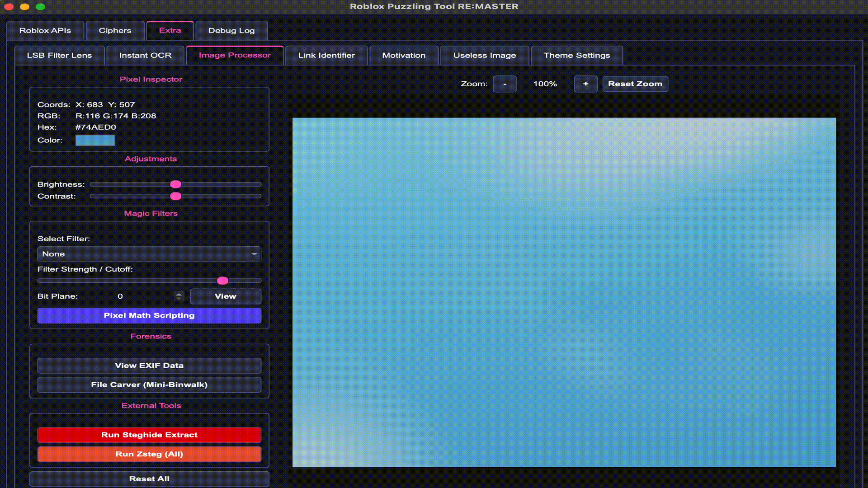The width and height of the screenshot is (868, 488).
Task: Click the Bit Plane View button
Action: tap(225, 296)
